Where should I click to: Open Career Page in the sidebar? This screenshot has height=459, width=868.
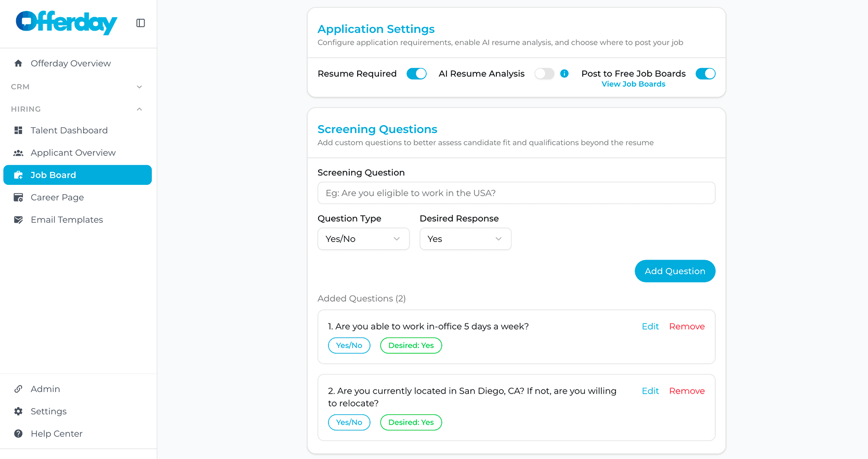(x=77, y=197)
